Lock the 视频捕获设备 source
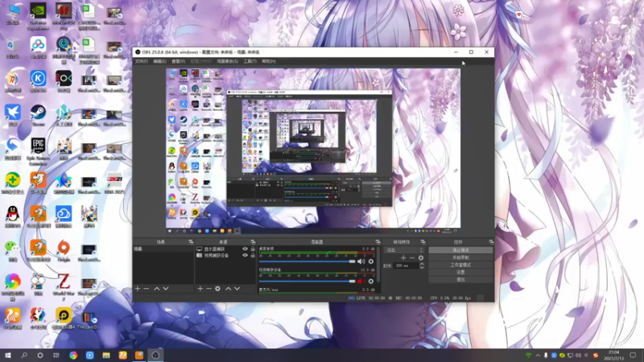This screenshot has width=644, height=362. pos(253,255)
